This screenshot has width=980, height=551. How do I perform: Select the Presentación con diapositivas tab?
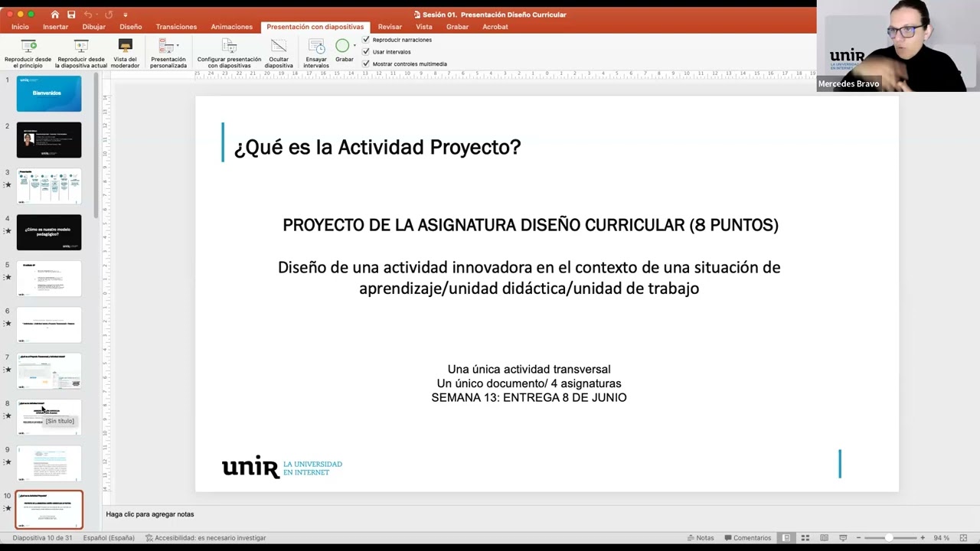pyautogui.click(x=315, y=27)
